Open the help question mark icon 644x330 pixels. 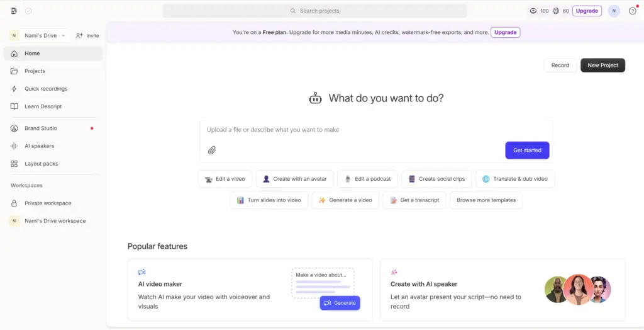point(633,11)
